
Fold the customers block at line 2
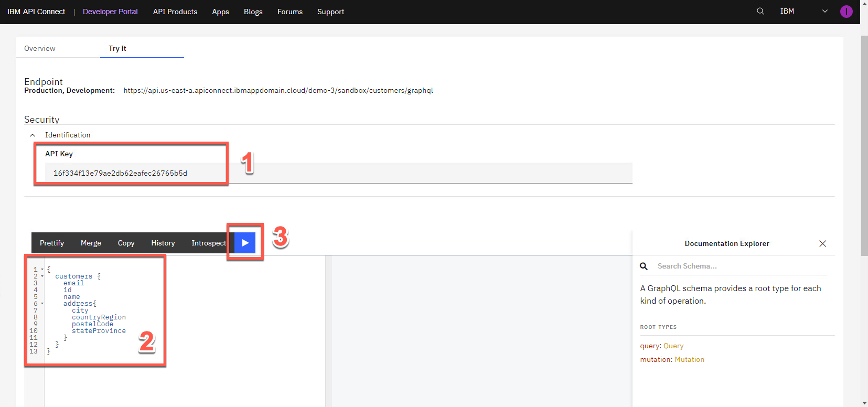click(x=42, y=276)
